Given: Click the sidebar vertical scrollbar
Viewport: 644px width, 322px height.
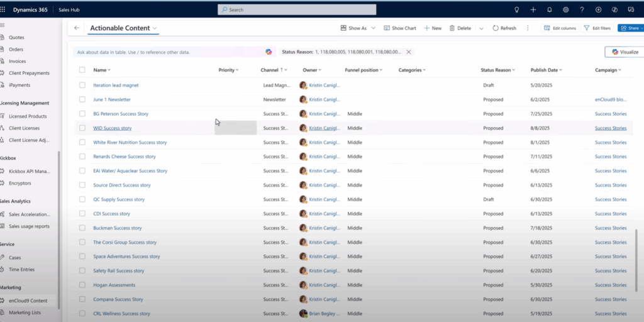Looking at the screenshot, I should [59, 230].
